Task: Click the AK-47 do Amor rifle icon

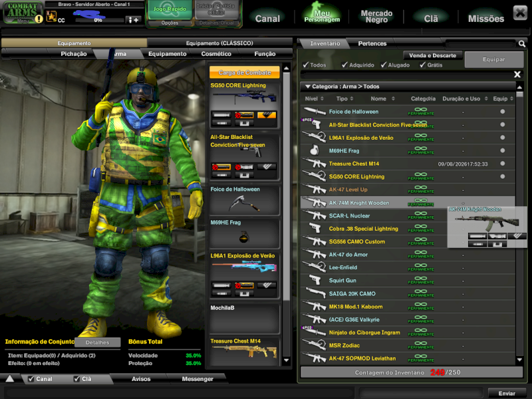Action: (315, 254)
